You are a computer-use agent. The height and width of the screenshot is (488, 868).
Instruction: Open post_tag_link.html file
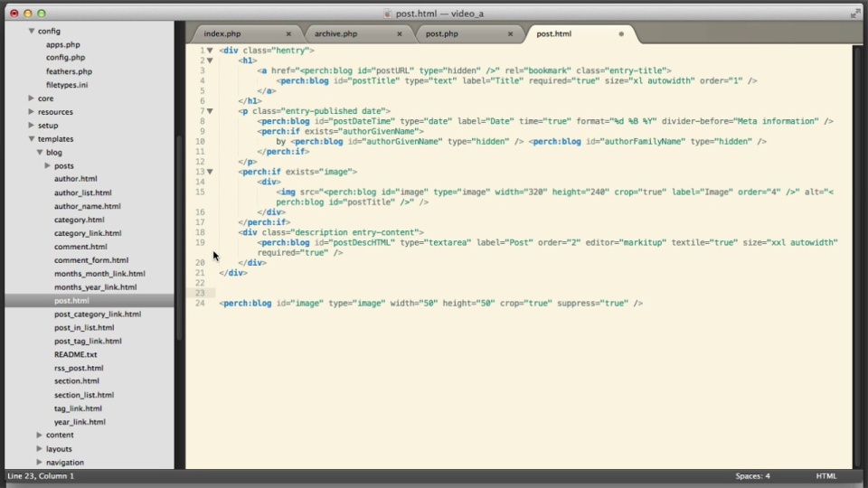pos(88,341)
